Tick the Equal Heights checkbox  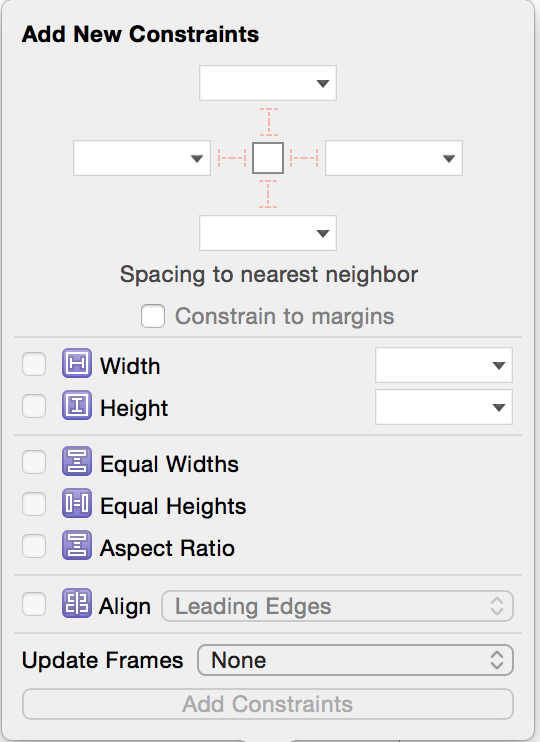(x=34, y=504)
